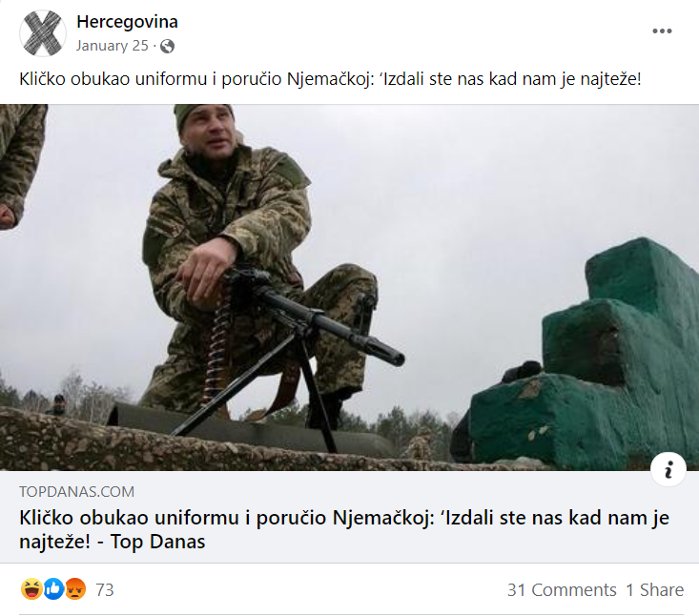Open the January 25 post timestamp
Screen dimensions: 699x616
[112, 46]
